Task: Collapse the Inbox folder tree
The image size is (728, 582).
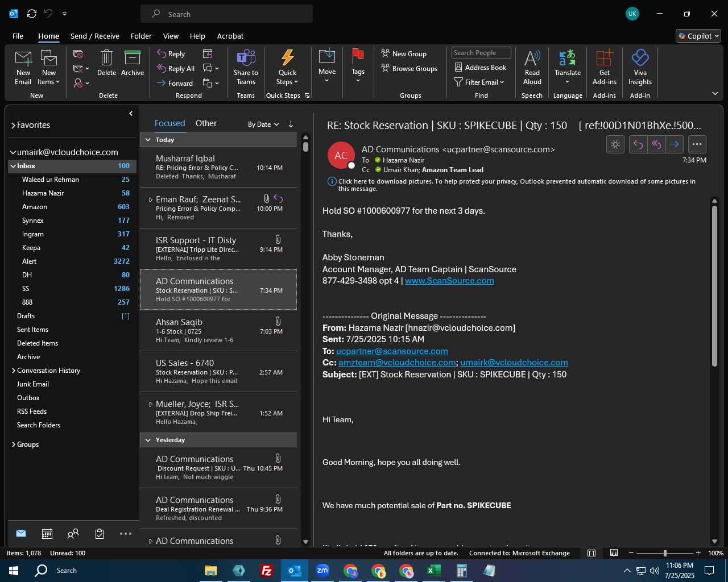Action: 13,166
